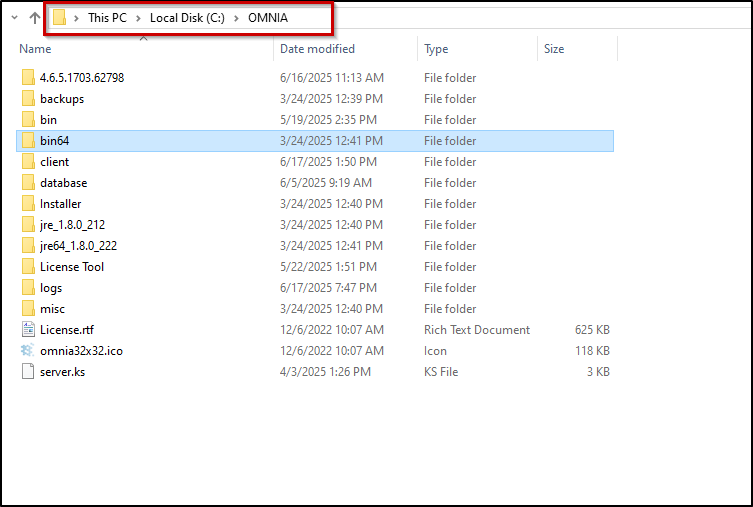Select the backups folder icon
Screen dimensions: 753x507
pos(28,98)
